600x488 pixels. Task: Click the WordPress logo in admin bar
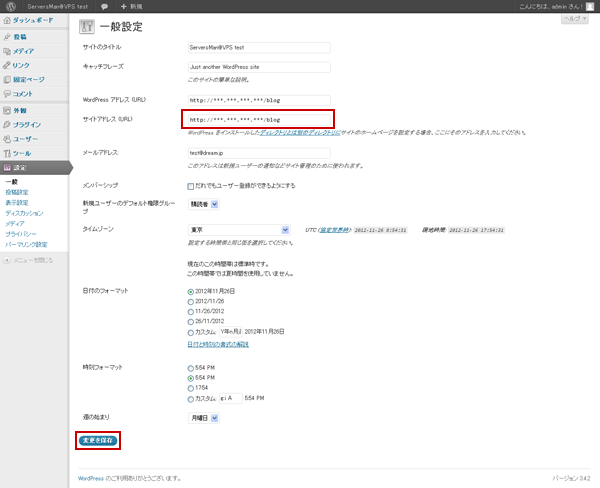[x=11, y=6]
